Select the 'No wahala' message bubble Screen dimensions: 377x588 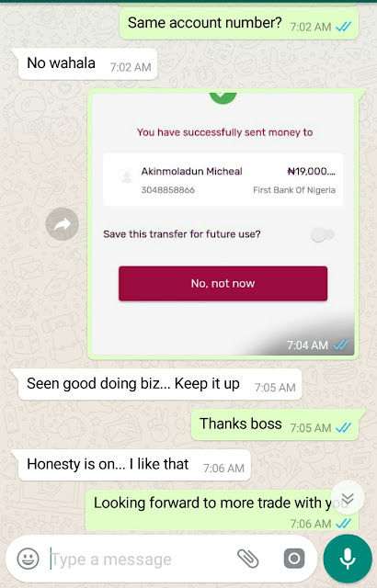click(87, 63)
